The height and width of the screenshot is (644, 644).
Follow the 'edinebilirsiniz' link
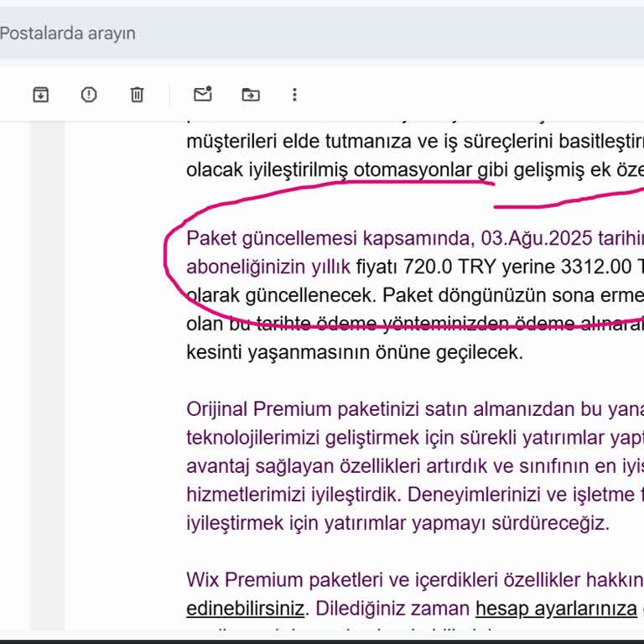(x=245, y=608)
